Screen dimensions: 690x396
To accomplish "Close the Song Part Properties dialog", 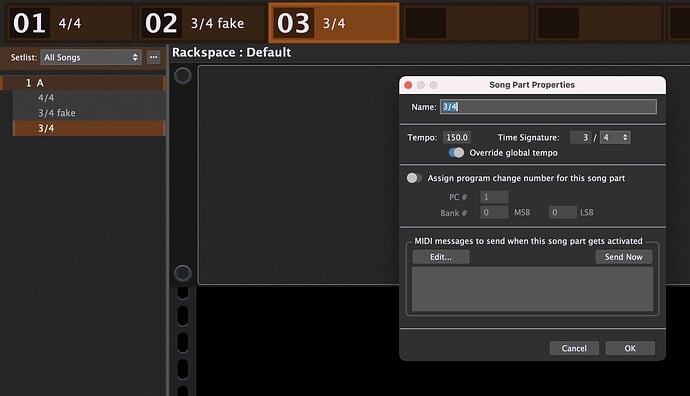I will coord(408,85).
